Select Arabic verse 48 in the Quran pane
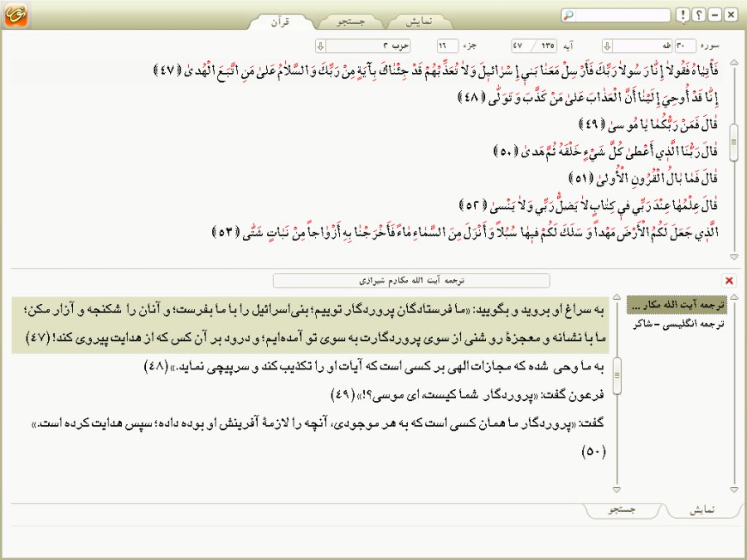 pyautogui.click(x=588, y=98)
